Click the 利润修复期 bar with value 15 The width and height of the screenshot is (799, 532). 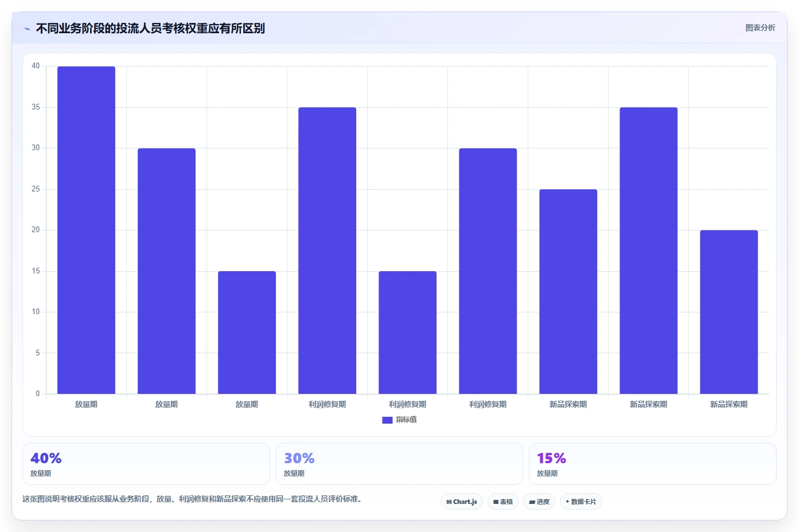click(407, 332)
